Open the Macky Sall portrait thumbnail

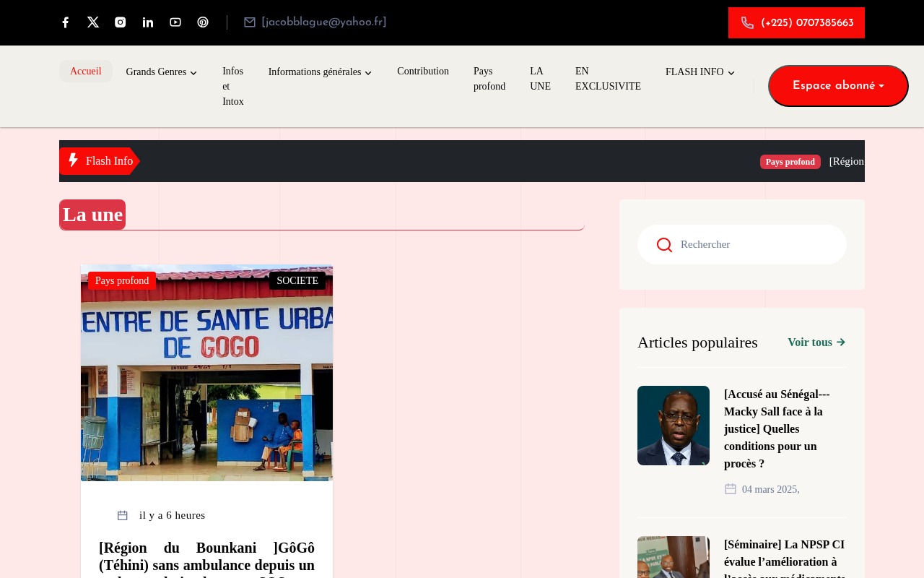(674, 426)
